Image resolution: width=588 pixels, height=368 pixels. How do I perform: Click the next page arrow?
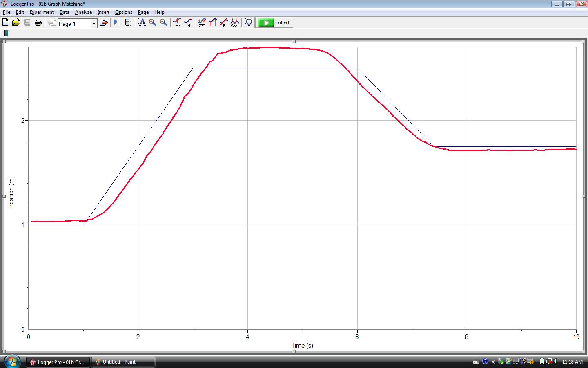pyautogui.click(x=103, y=22)
